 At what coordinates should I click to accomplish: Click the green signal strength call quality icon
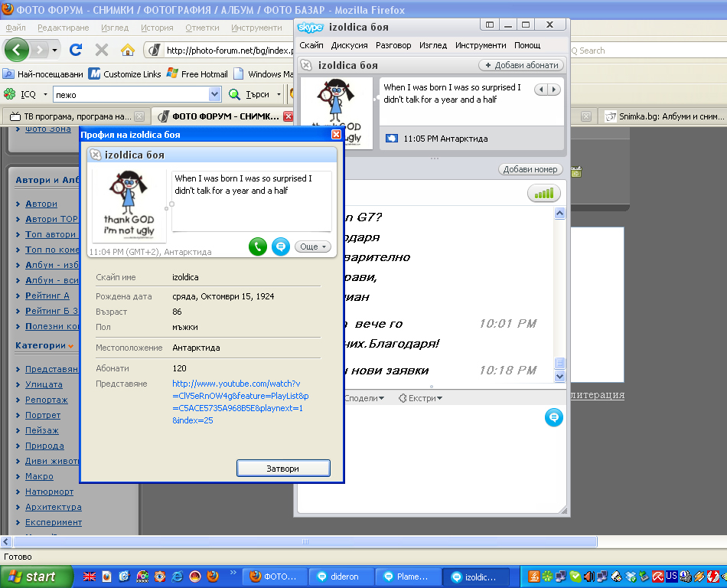543,194
